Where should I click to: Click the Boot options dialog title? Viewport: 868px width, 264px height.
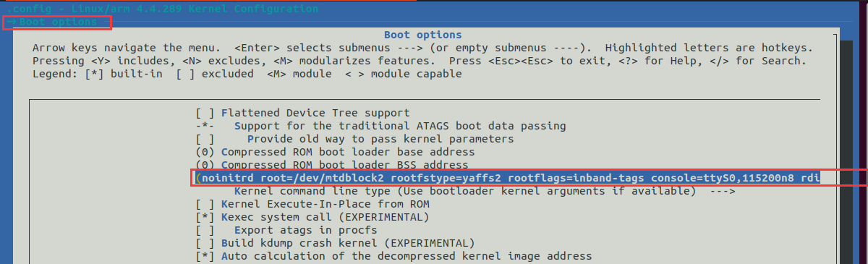(x=422, y=35)
